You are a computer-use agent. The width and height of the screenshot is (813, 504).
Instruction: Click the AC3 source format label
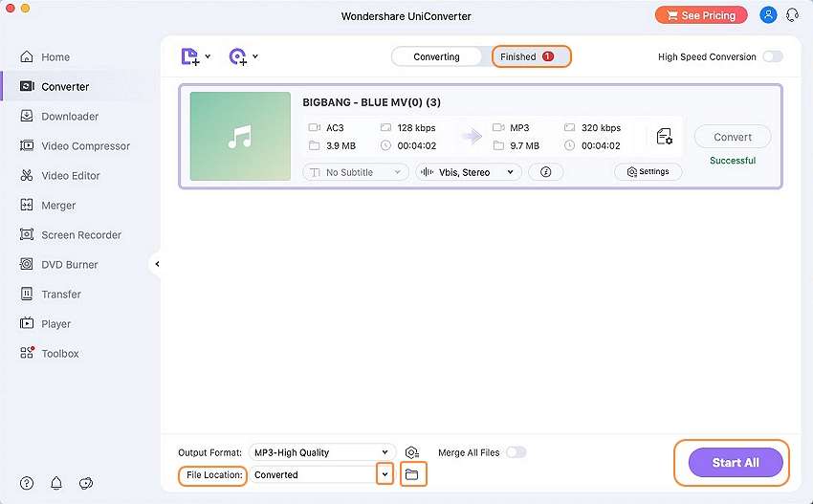335,127
